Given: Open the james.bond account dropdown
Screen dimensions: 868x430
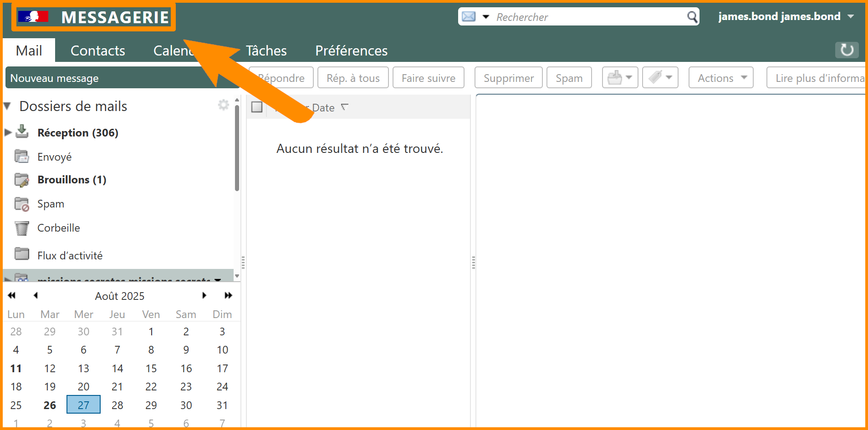Looking at the screenshot, I should (850, 16).
